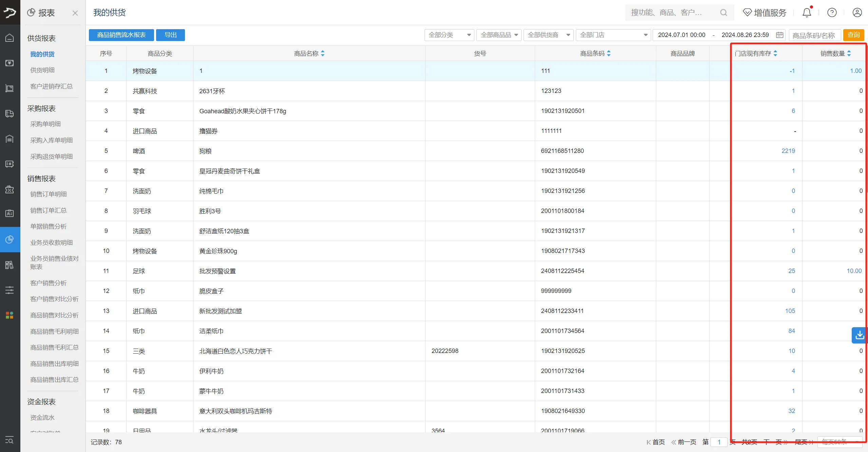Image resolution: width=868 pixels, height=452 pixels.
Task: Click the member card icon in the sidebar
Action: point(10,213)
